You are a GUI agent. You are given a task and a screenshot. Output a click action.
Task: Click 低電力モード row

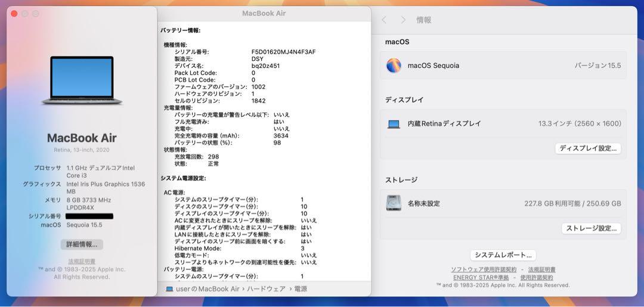[x=245, y=255]
